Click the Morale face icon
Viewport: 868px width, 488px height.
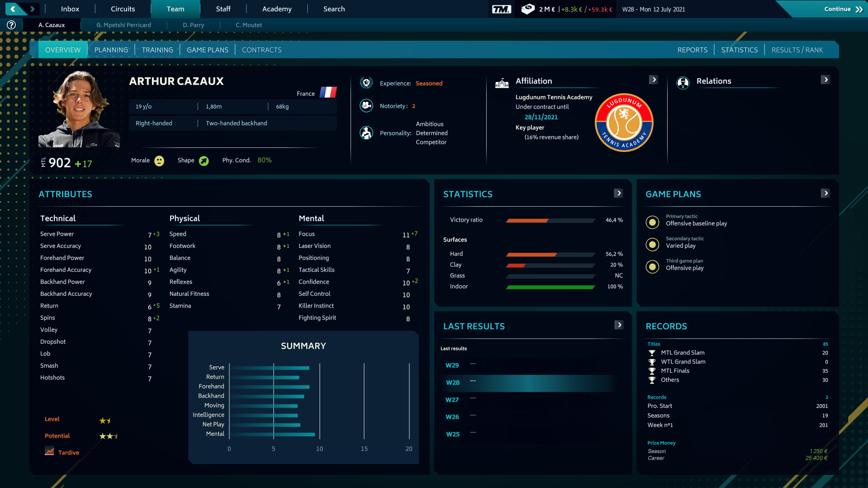(159, 161)
